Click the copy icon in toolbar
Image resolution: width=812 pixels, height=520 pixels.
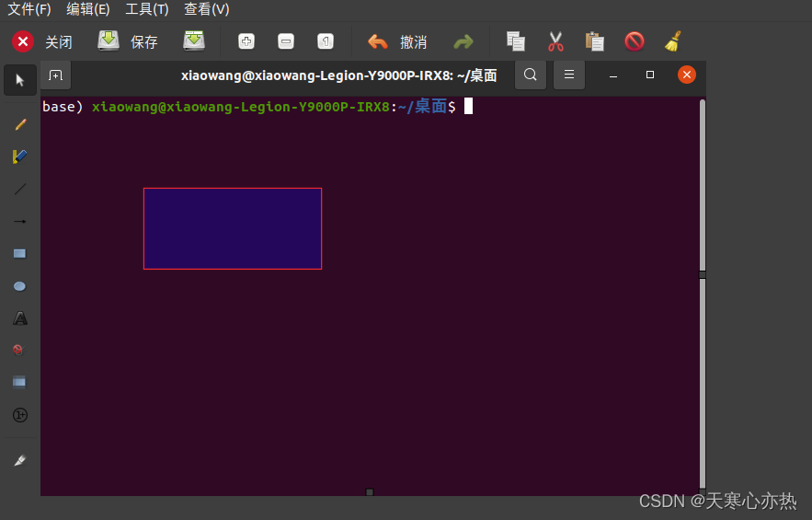[x=516, y=41]
